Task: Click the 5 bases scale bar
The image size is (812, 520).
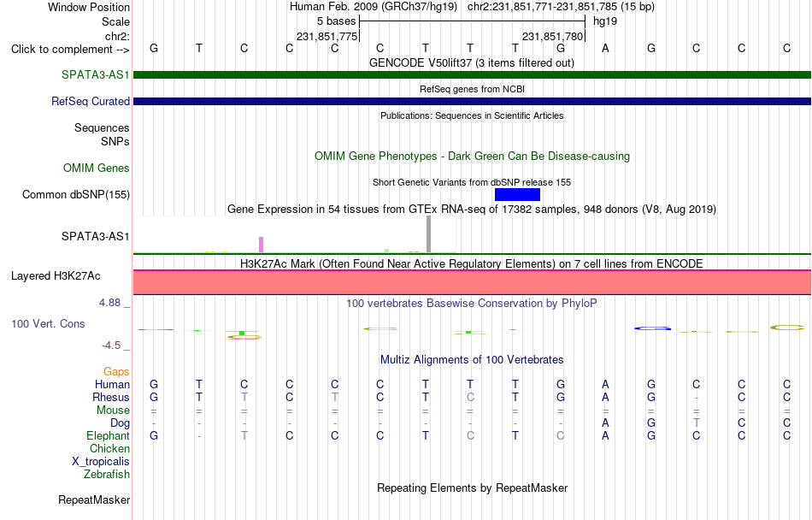Action: click(472, 21)
